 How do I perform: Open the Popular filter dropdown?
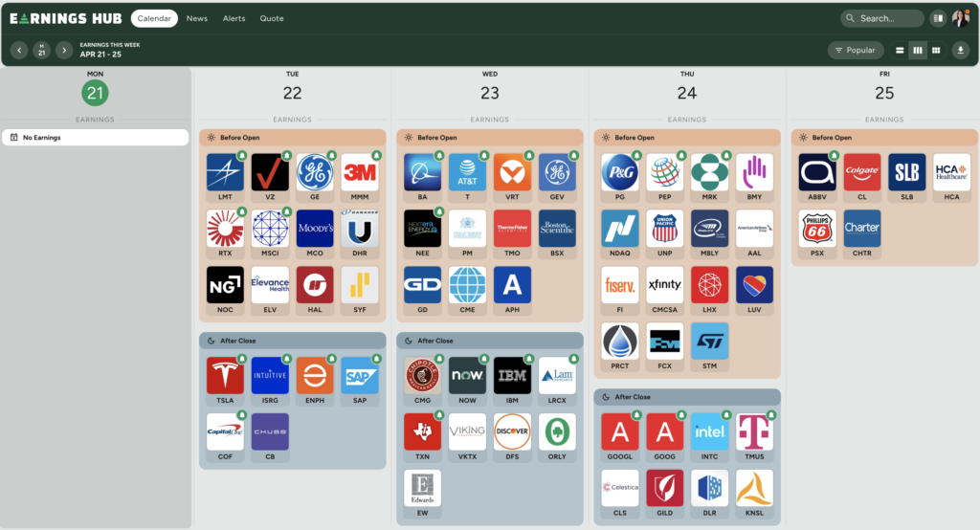click(856, 50)
